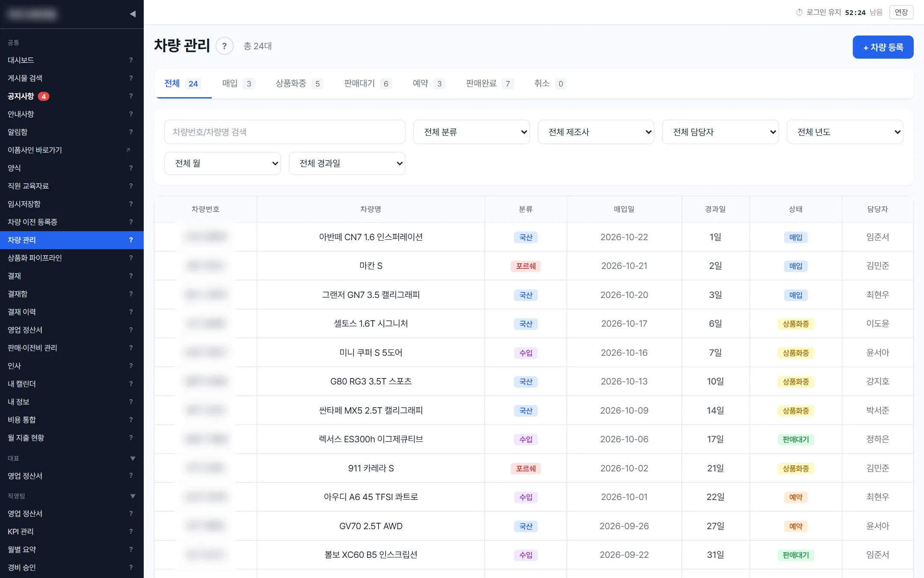Switch to the 판매완료 tab
This screenshot has height=578, width=924.
[x=489, y=83]
